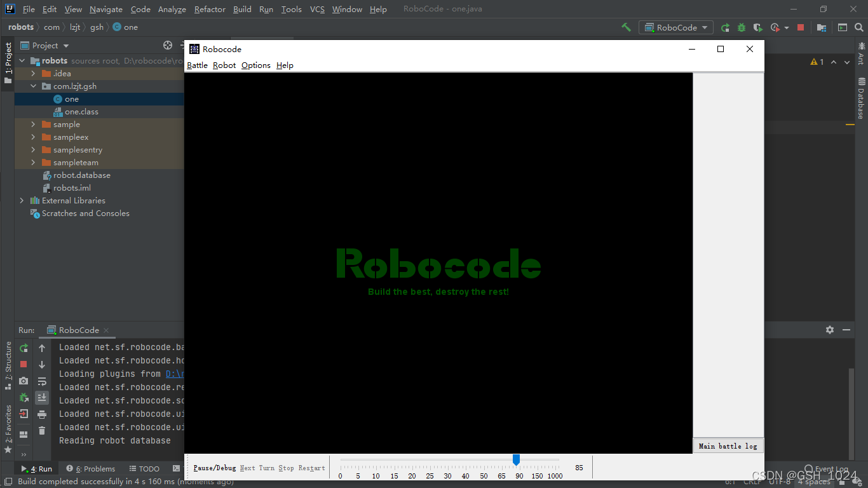Screen dimensions: 868x488
Task: Toggle scroll-to-end in the console
Action: click(x=42, y=397)
